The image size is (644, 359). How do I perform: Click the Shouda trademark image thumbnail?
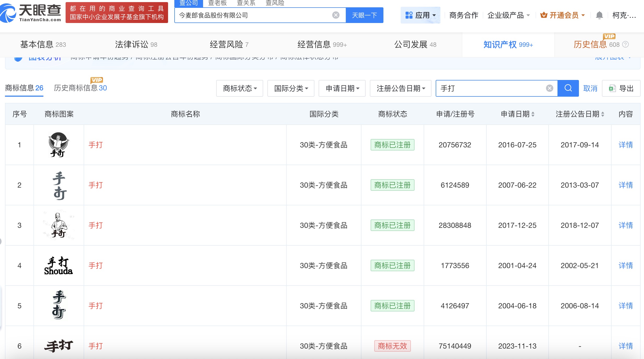pos(59,265)
